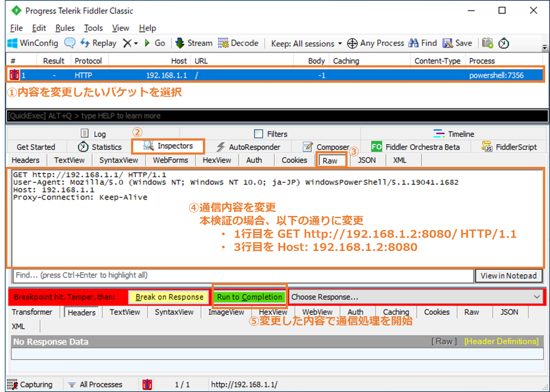Click the Find text input field
Viewport: 550px width, 392px height.
[243, 275]
